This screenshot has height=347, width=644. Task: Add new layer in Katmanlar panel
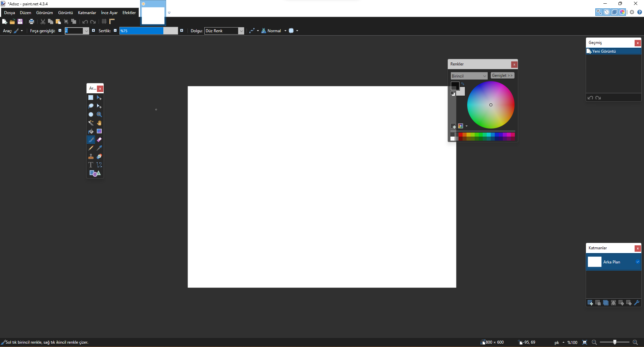click(x=590, y=303)
